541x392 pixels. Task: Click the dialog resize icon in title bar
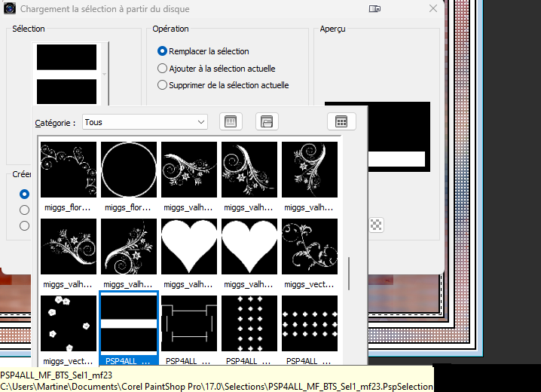pos(374,9)
